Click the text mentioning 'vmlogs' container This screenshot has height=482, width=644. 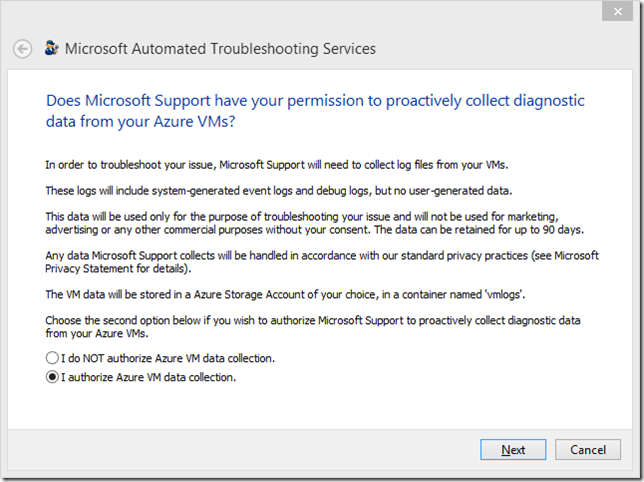pyautogui.click(x=285, y=294)
